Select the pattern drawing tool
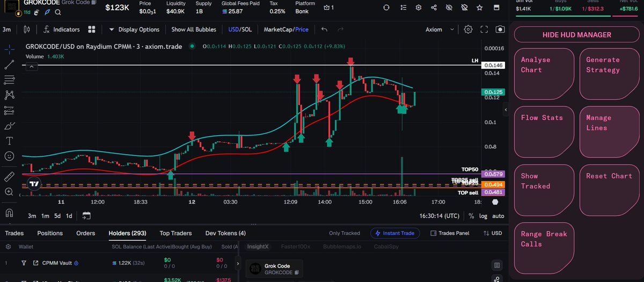 [9, 95]
